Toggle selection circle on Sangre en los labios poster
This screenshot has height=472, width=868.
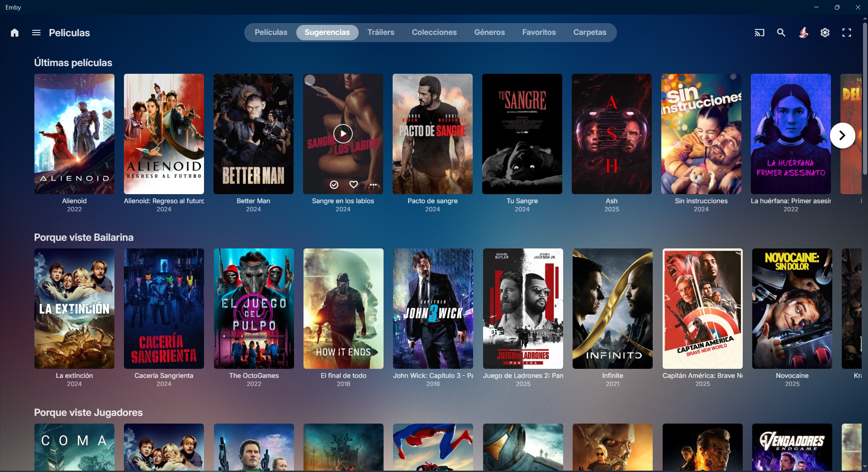coord(310,81)
